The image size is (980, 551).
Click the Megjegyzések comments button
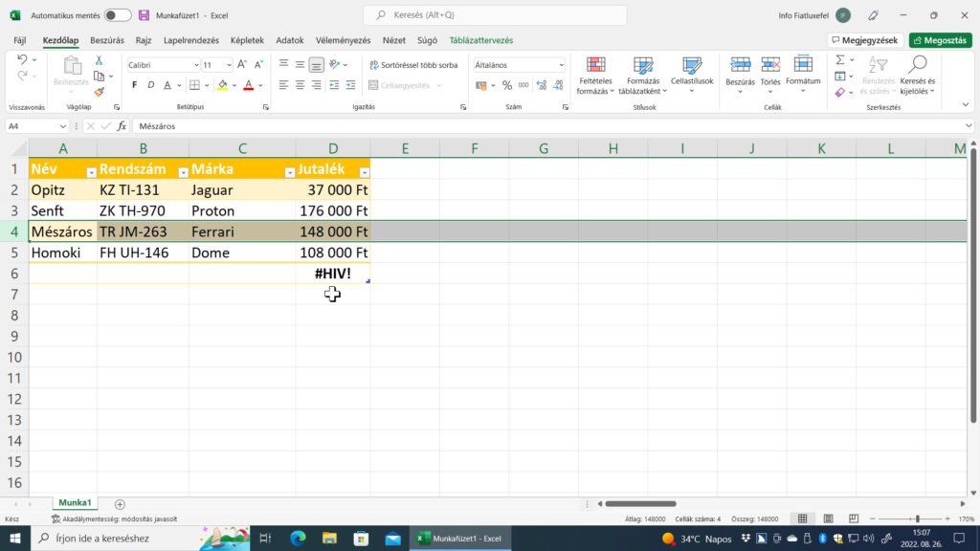(x=865, y=40)
